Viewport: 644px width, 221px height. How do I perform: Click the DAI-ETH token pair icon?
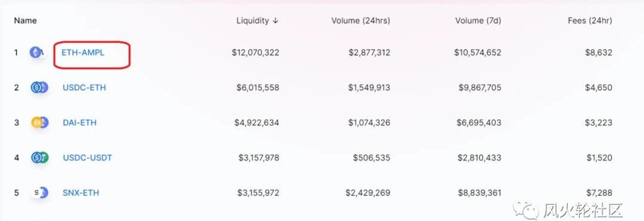(39, 122)
